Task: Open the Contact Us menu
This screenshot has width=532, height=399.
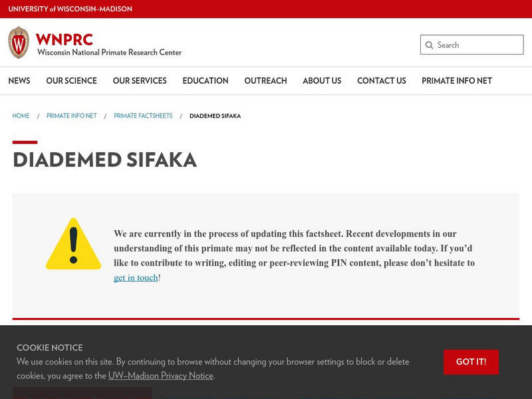Action: (x=382, y=80)
